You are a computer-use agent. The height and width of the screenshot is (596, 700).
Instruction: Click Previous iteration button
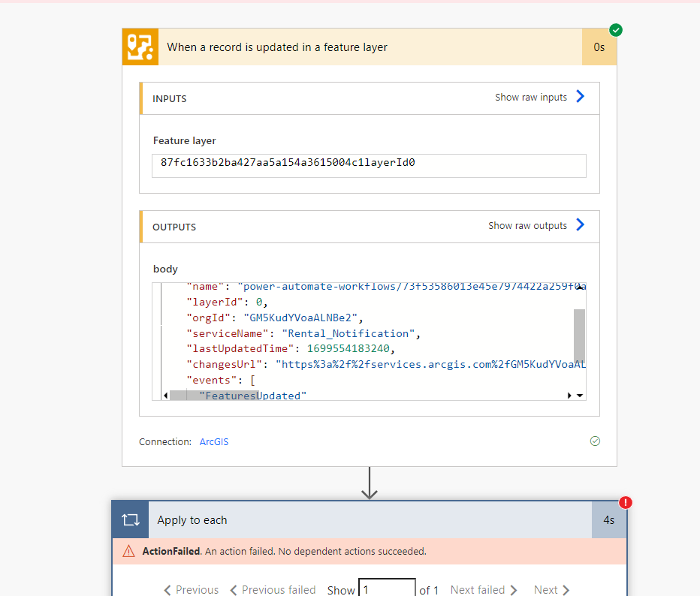pyautogui.click(x=192, y=590)
